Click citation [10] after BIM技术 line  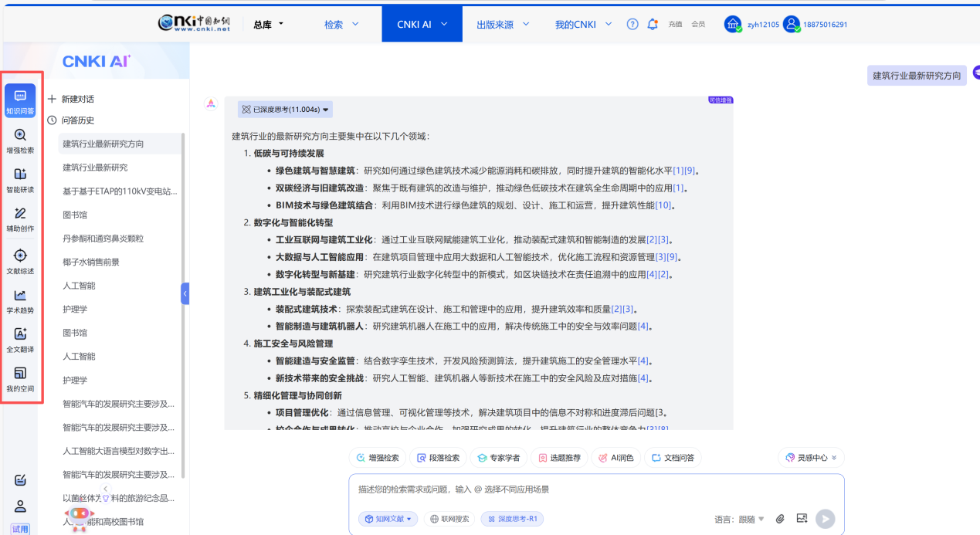coord(663,205)
